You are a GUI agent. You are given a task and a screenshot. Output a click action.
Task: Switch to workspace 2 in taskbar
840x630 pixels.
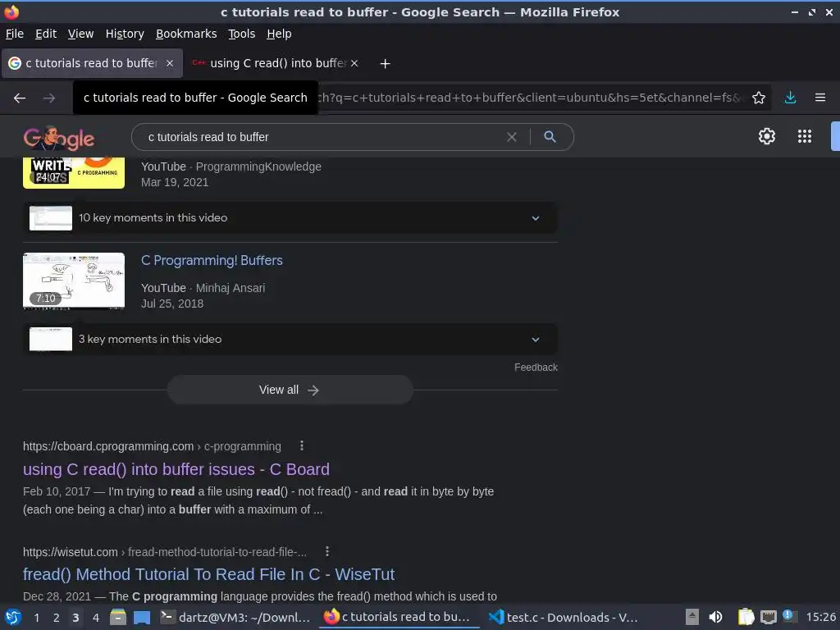[57, 618]
